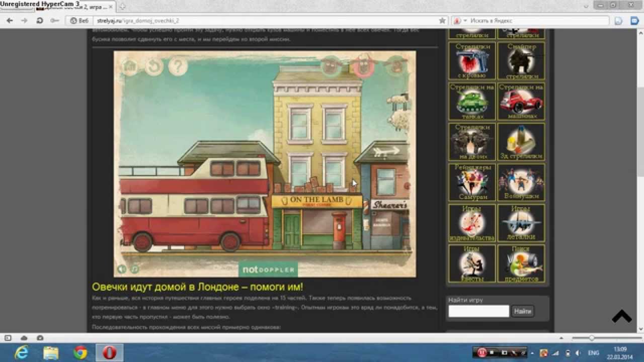Open the airplane games category thumbnail
644x362 pixels.
click(521, 223)
